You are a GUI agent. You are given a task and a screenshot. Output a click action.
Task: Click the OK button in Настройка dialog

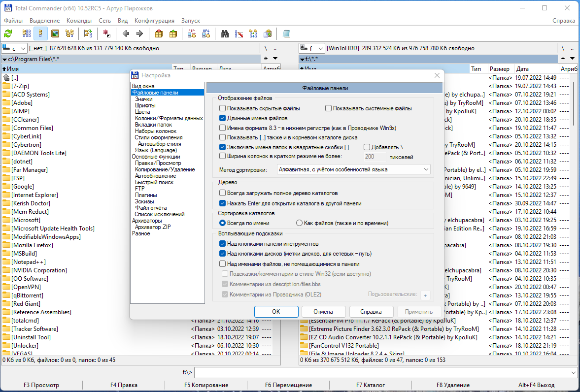[276, 311]
